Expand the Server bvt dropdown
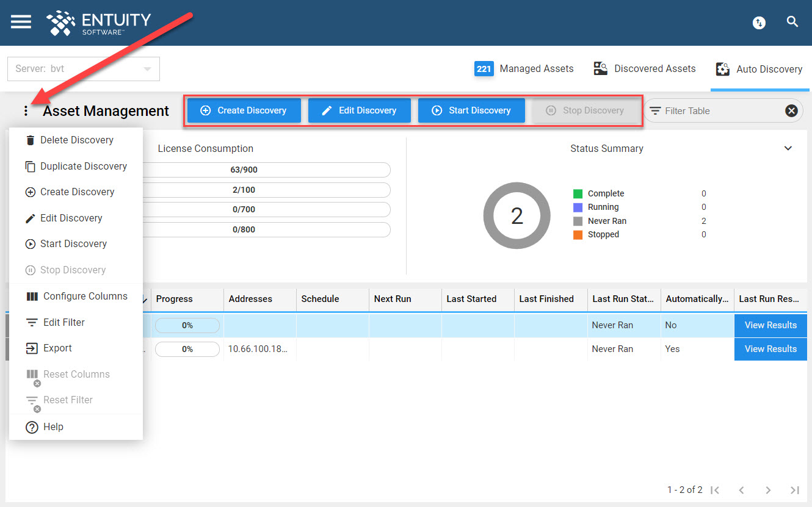Image resolution: width=812 pixels, height=507 pixels. pyautogui.click(x=84, y=69)
